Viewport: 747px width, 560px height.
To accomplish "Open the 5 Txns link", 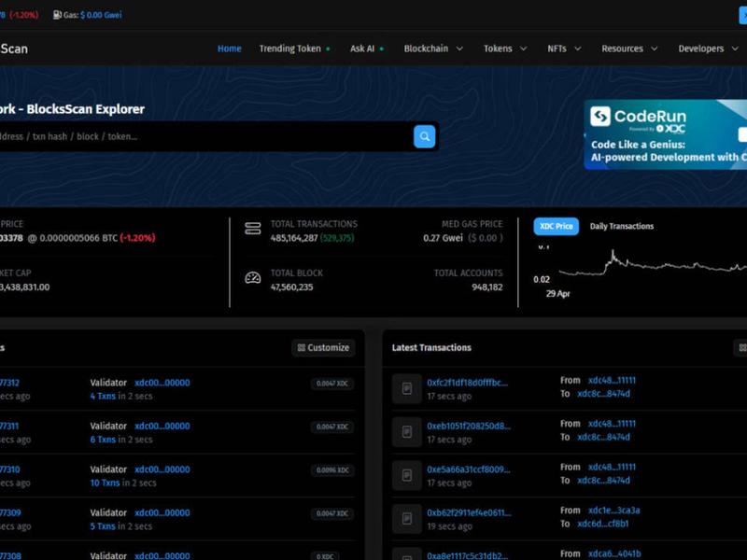I will pos(103,525).
